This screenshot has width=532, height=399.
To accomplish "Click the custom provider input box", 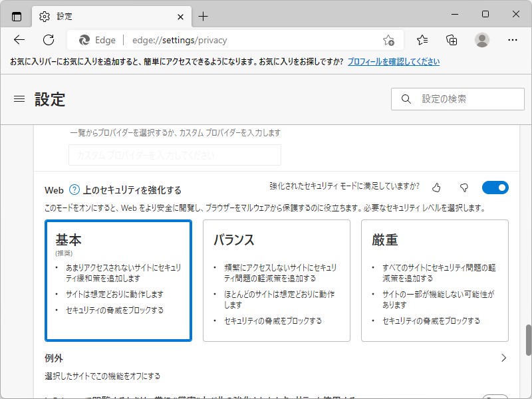I will (x=174, y=154).
